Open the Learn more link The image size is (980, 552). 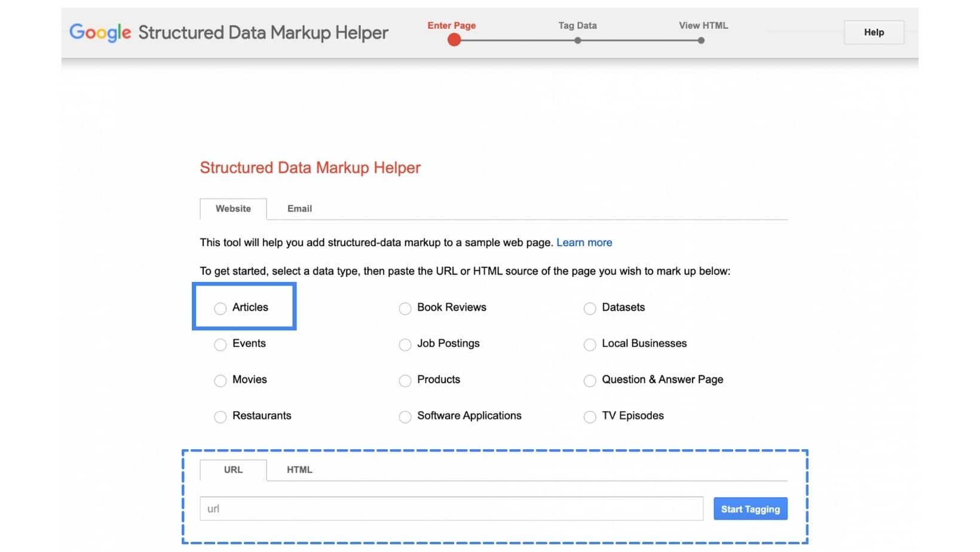pos(584,243)
